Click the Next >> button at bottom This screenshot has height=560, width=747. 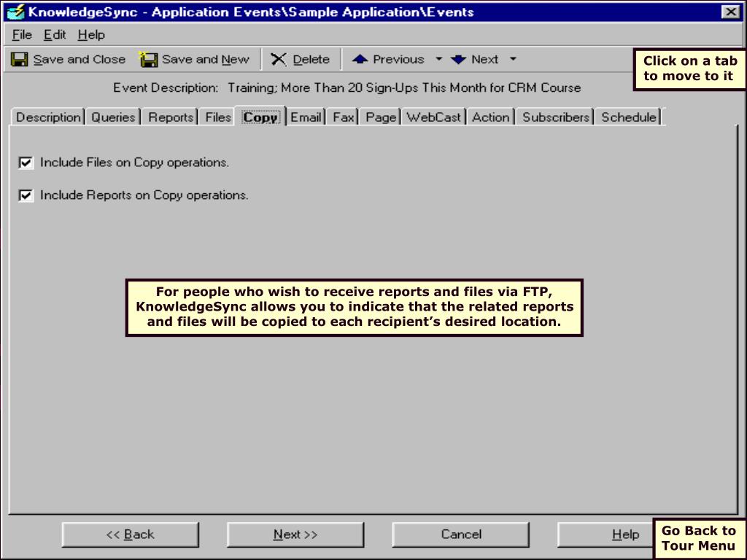295,534
